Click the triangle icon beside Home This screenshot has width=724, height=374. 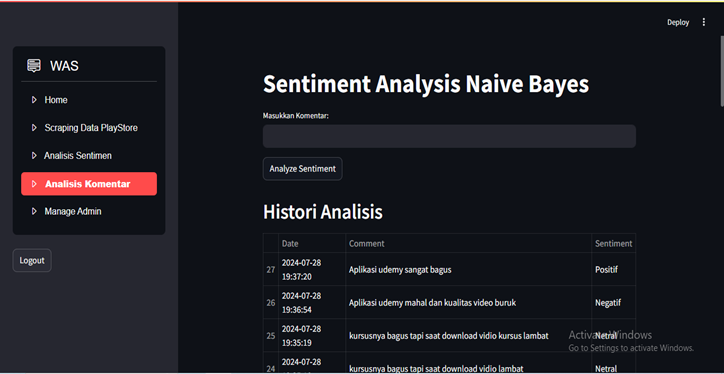click(34, 100)
